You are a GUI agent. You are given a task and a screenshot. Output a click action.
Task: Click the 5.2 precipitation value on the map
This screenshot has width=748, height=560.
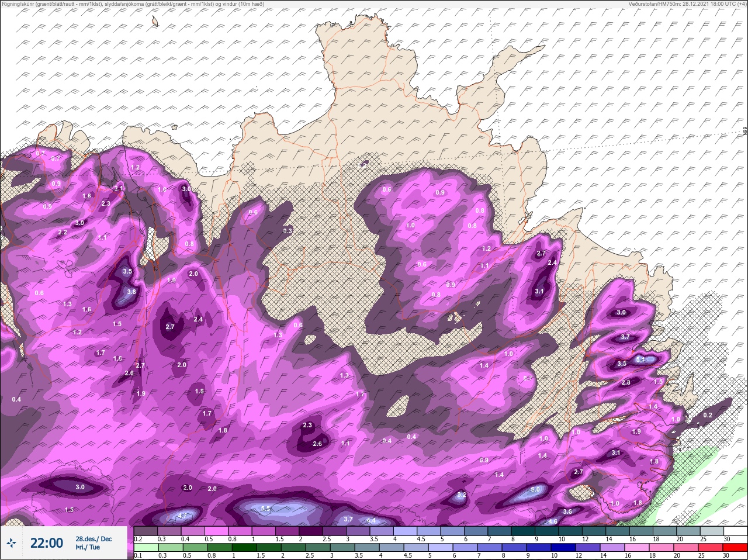point(461,495)
